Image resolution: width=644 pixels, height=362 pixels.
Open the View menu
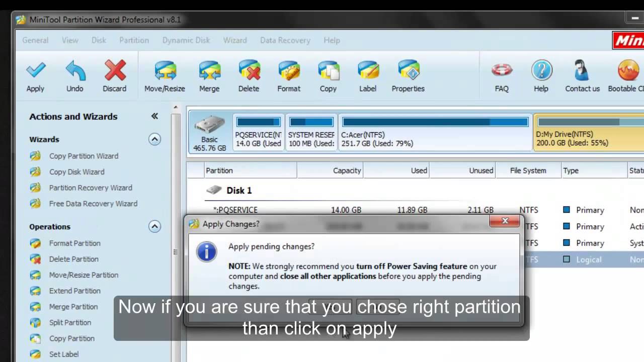click(x=70, y=40)
